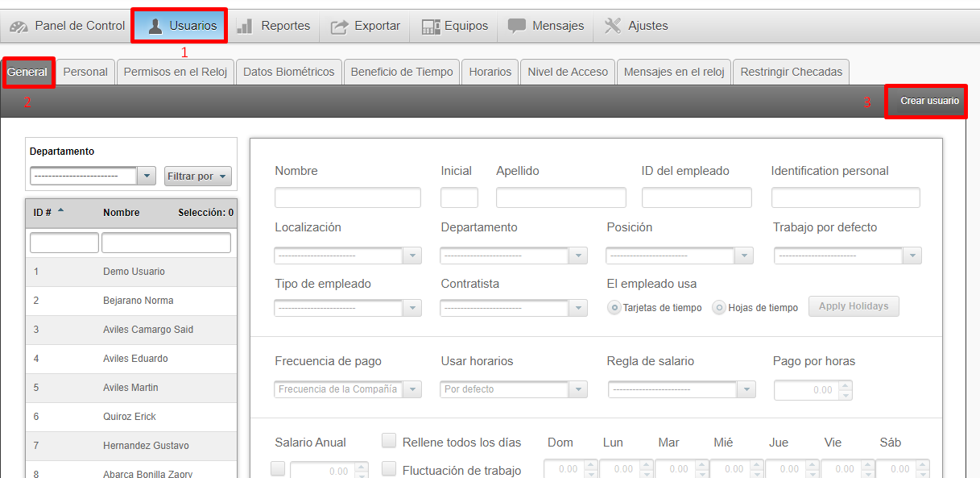Click the Mensajes speech bubble icon

[x=517, y=26]
